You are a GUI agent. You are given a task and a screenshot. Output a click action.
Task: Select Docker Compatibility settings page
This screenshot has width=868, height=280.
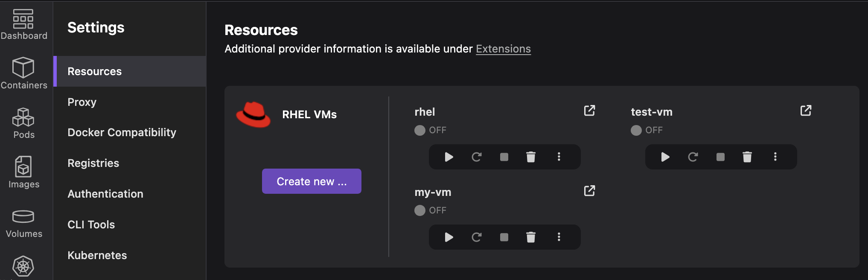(122, 133)
